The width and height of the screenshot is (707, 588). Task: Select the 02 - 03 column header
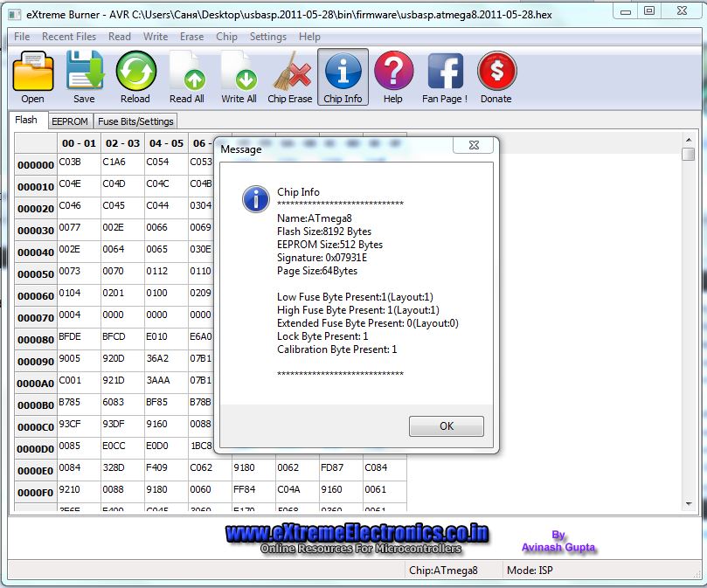coord(122,143)
